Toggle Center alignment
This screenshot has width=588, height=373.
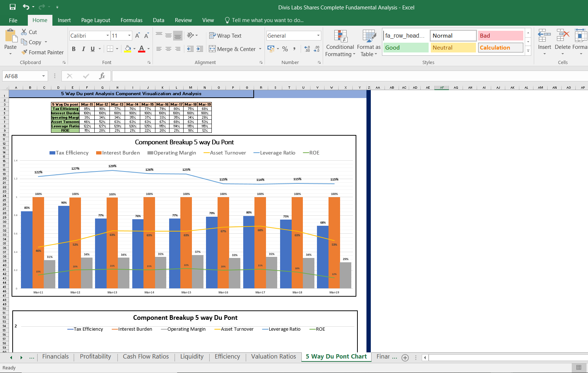pyautogui.click(x=168, y=49)
